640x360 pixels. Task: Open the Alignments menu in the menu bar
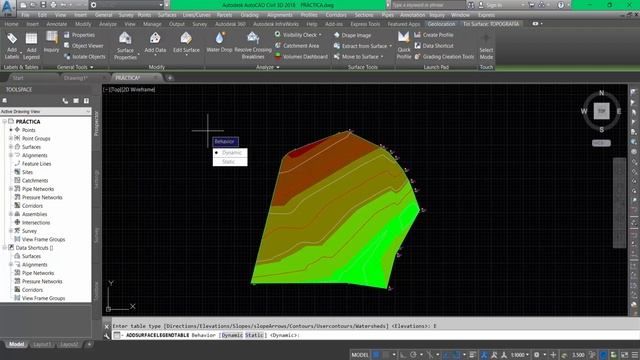(x=280, y=15)
